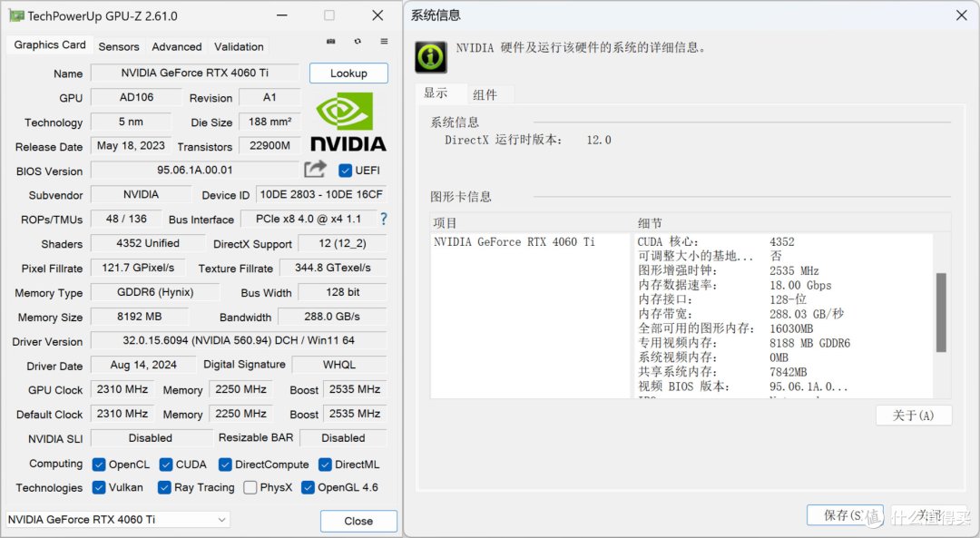Switch to the Validation tab
The image size is (980, 538).
tap(239, 47)
